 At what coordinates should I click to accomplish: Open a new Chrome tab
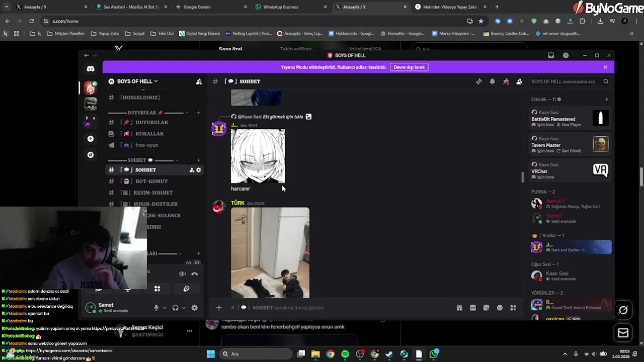[x=497, y=7]
